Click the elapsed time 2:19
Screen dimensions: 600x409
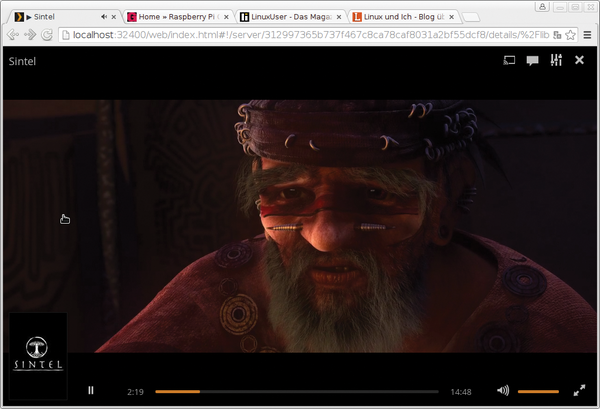pos(135,392)
